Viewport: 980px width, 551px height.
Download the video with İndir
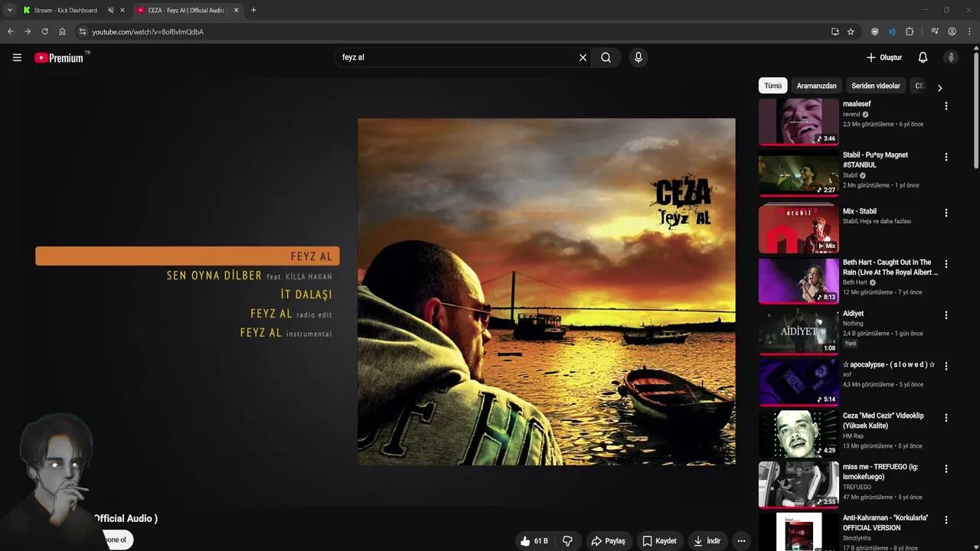pyautogui.click(x=707, y=541)
